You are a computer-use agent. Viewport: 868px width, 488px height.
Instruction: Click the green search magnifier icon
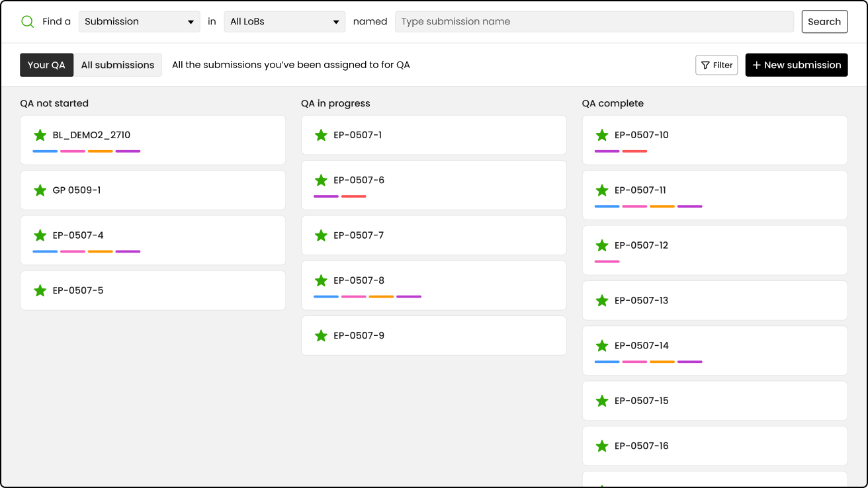tap(27, 21)
